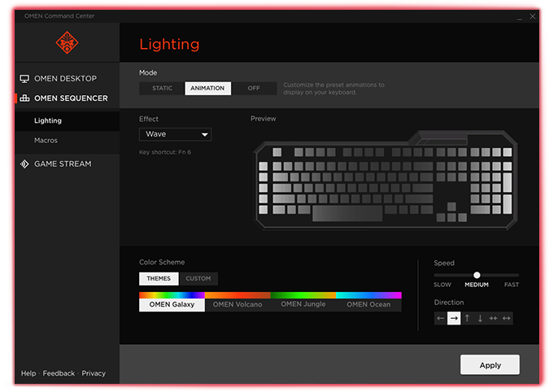
Task: Open the Macros sub-item
Action: pyautogui.click(x=68, y=141)
